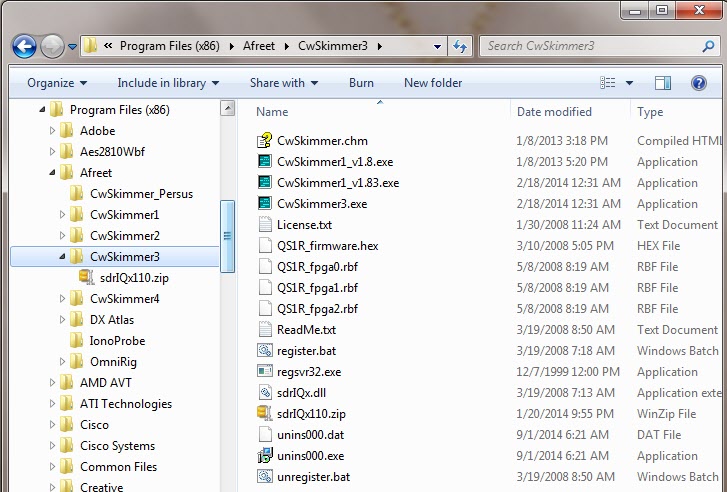Select the ATI Technologies folder in tree
The height and width of the screenshot is (492, 727).
(125, 404)
